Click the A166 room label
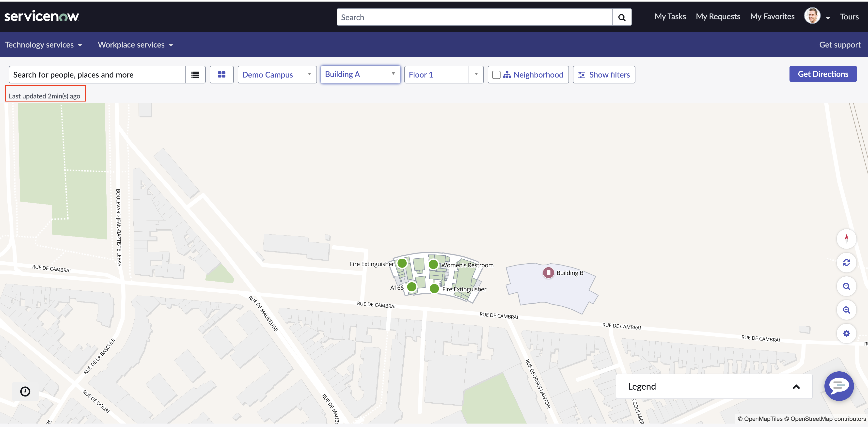The height and width of the screenshot is (427, 868). point(397,287)
